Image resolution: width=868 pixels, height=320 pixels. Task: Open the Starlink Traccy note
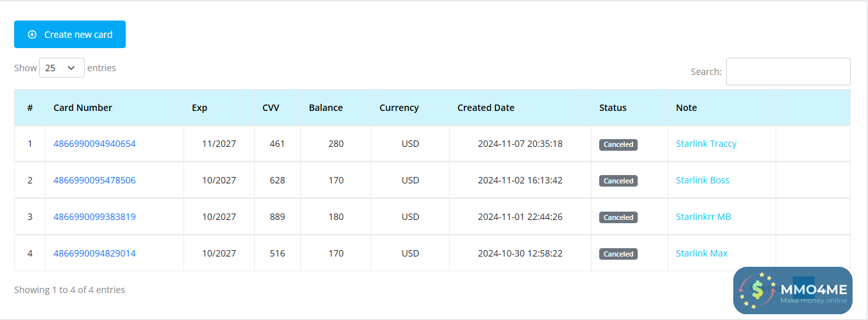coord(706,144)
